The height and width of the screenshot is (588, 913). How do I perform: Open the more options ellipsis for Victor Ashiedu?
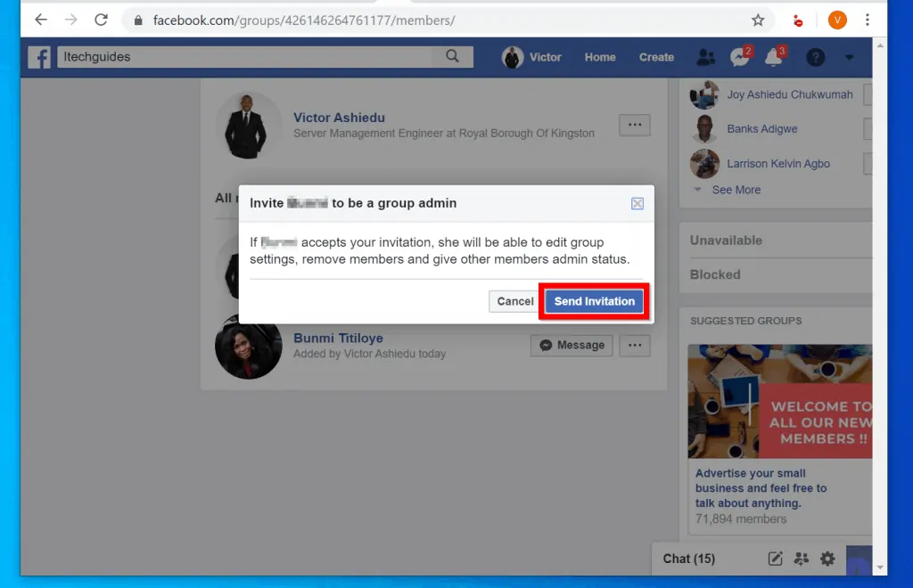(x=634, y=126)
